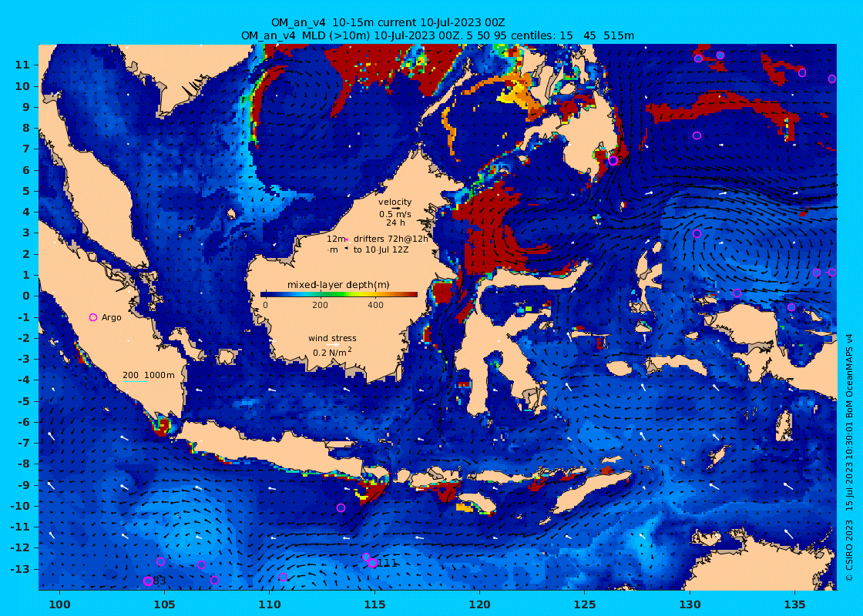This screenshot has width=863, height=616.
Task: Click the color bar tick label 200
Action: tap(320, 305)
